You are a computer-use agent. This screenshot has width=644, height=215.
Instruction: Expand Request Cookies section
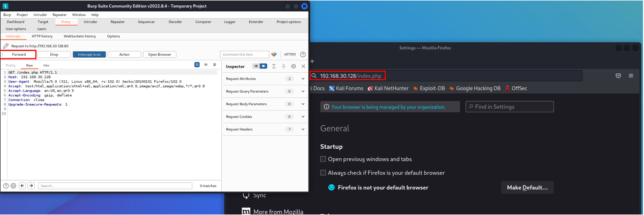pyautogui.click(x=265, y=117)
